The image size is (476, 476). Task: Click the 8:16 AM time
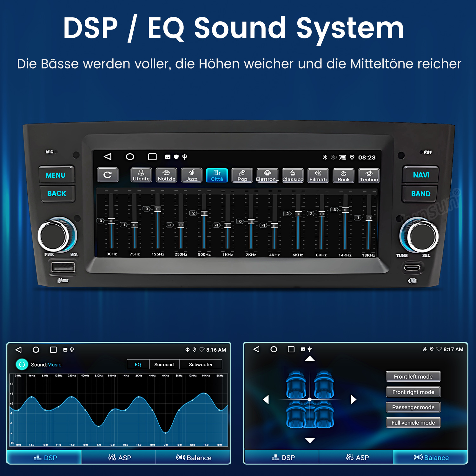coord(216,350)
